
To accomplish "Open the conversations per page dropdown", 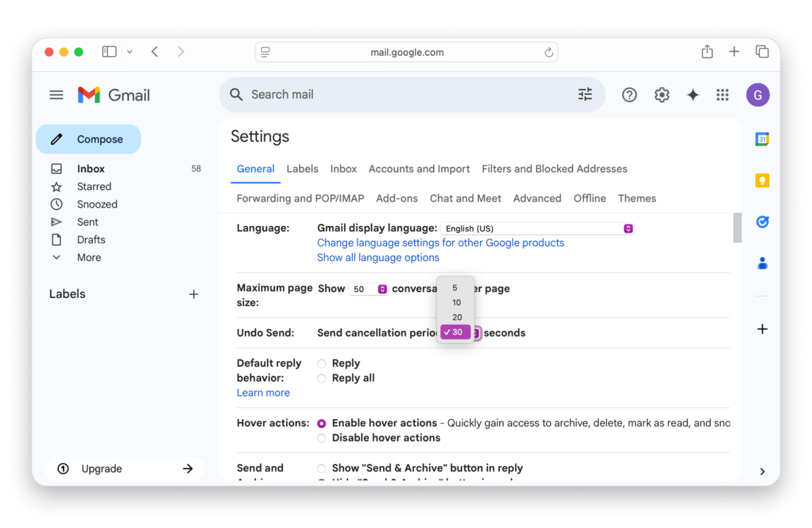I will click(369, 289).
